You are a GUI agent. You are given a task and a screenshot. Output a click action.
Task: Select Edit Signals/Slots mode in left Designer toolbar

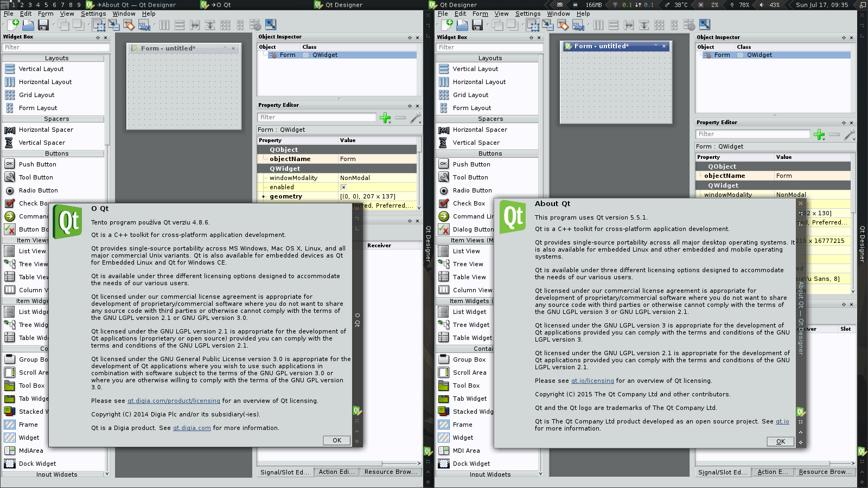[113, 24]
